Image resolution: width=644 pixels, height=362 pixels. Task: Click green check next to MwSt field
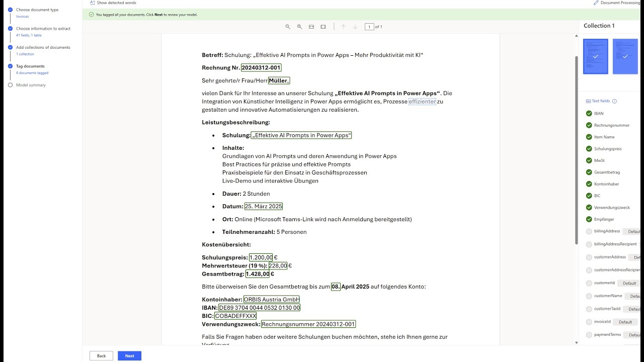589,160
